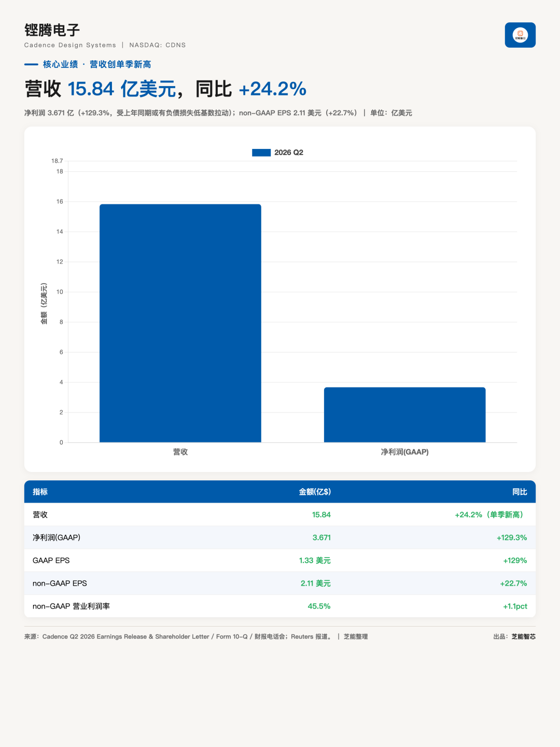Select the 营收 row label in table
Viewport: 560px width, 747px height.
coord(40,515)
